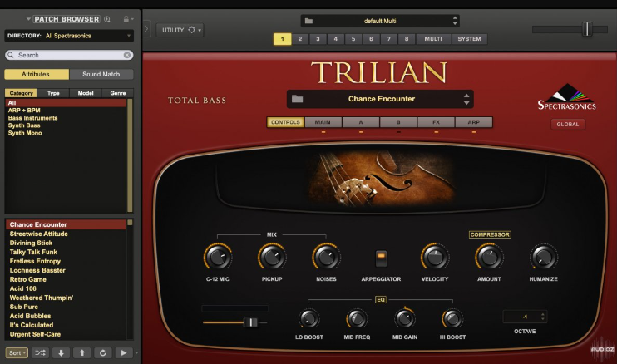
Task: Click the Utility gear icon
Action: (191, 30)
